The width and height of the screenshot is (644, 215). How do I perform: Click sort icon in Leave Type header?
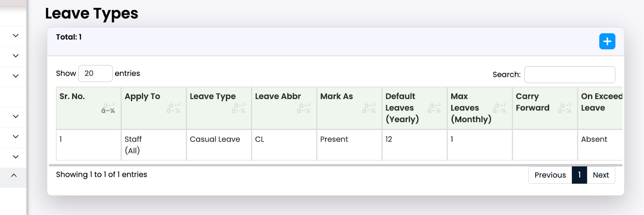click(239, 108)
